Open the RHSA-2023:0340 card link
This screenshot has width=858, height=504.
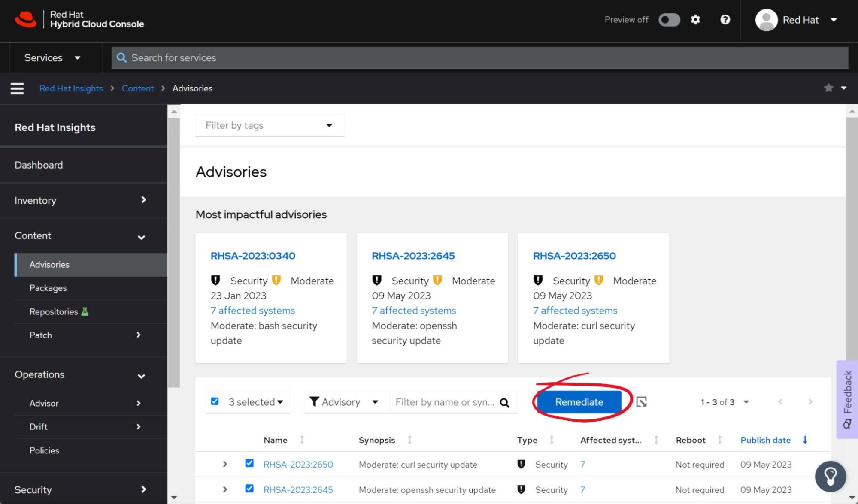click(x=253, y=256)
